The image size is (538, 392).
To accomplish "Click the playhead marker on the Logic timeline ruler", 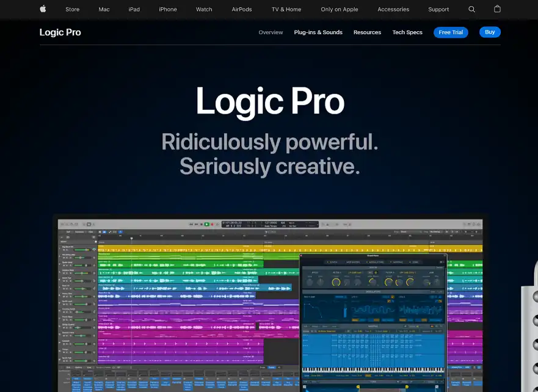I will pyautogui.click(x=131, y=238).
